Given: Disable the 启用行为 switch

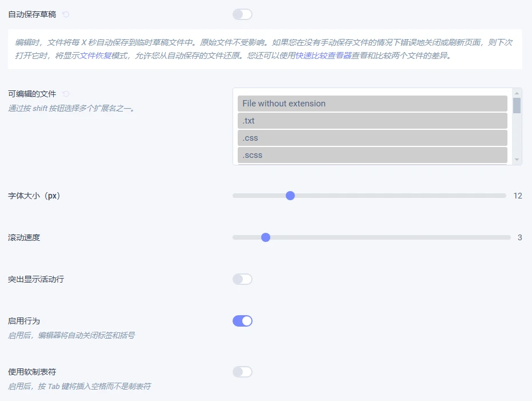Looking at the screenshot, I should (x=242, y=321).
